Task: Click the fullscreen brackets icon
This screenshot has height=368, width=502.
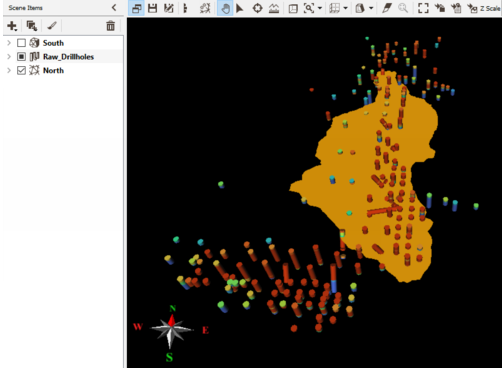Action: [x=423, y=8]
